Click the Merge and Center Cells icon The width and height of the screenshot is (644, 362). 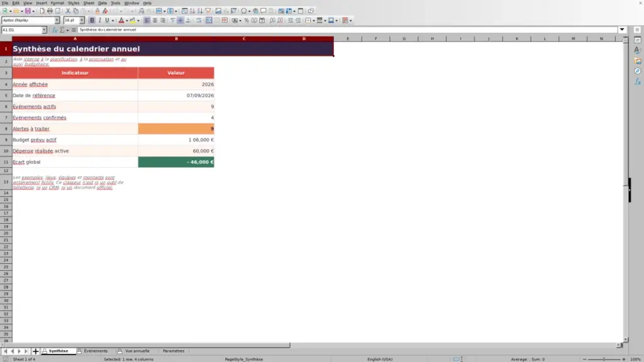click(209, 21)
